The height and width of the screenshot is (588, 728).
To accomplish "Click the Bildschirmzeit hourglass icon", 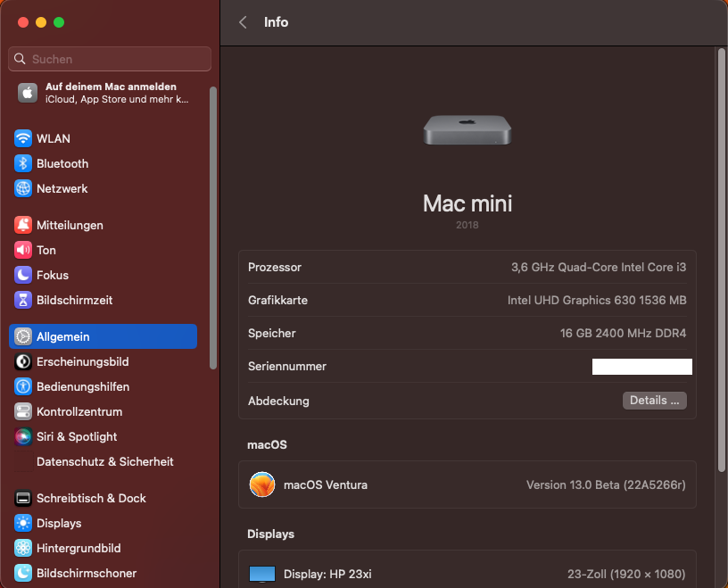I will (23, 300).
